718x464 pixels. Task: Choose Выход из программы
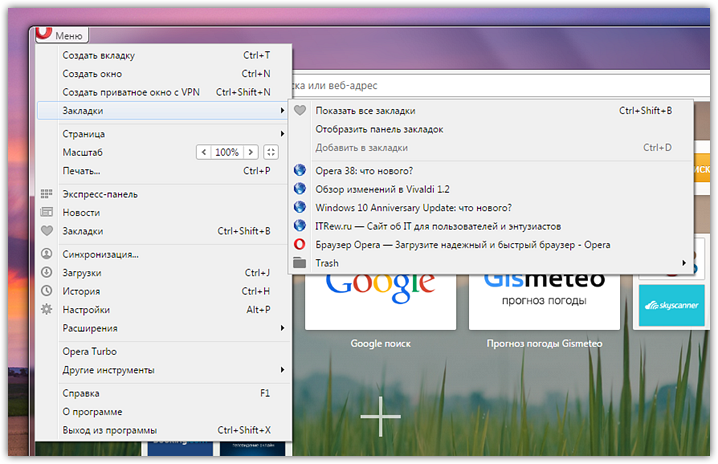coord(163,430)
